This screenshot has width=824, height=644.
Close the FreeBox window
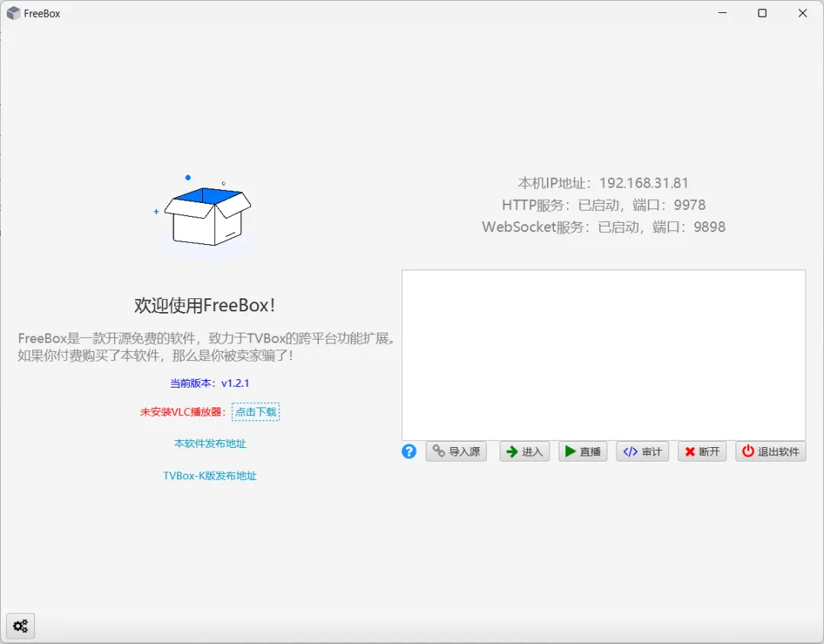[803, 13]
